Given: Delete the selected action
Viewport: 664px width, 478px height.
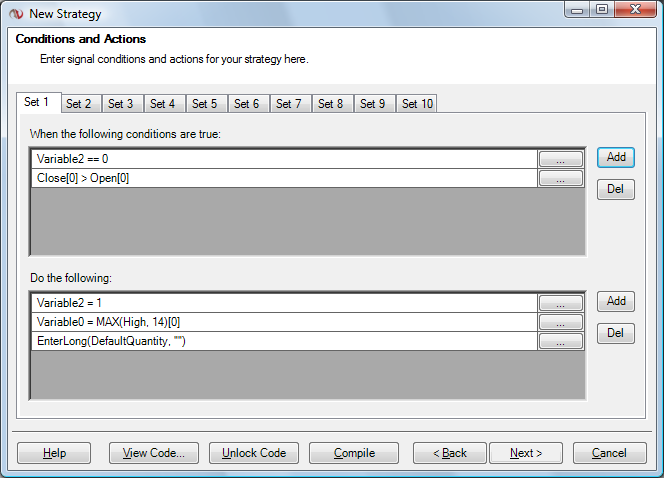Looking at the screenshot, I should 616,333.
